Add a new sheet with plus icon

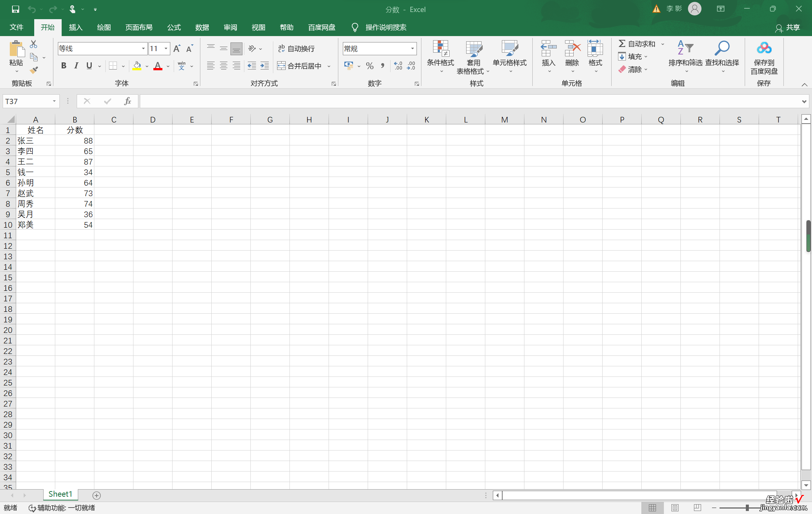click(97, 496)
